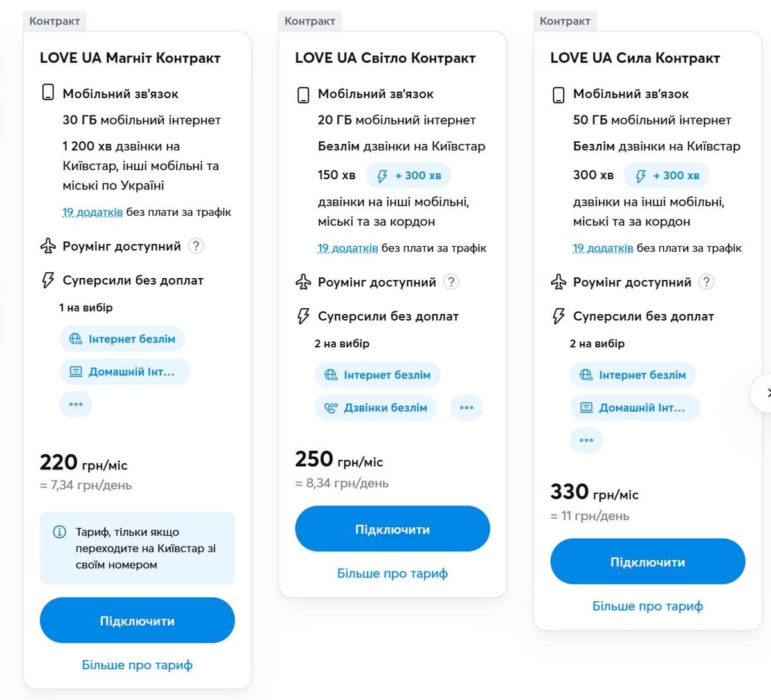
Task: Expand more superpowers in Магніт card
Action: 76,405
